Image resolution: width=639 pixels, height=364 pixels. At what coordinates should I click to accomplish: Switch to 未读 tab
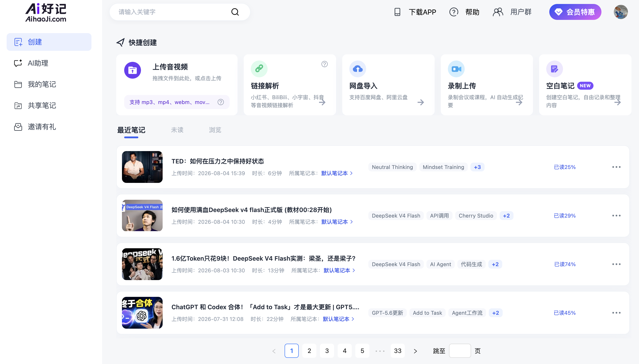(177, 130)
